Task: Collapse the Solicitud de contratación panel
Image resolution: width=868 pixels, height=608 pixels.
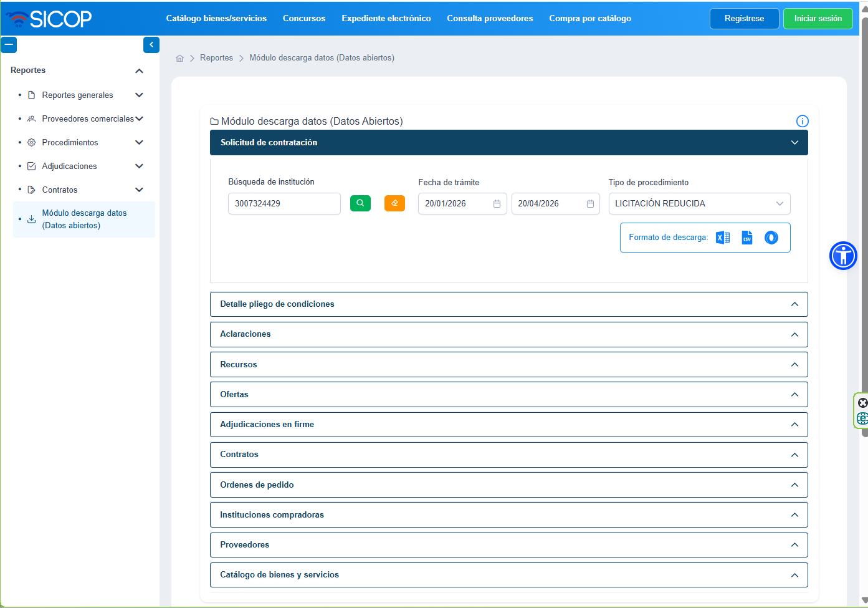Action: coord(794,142)
